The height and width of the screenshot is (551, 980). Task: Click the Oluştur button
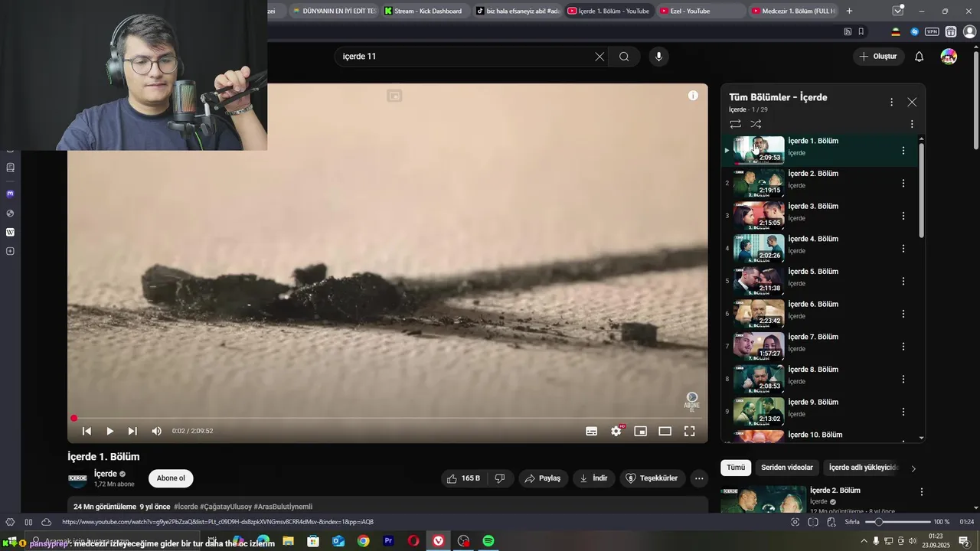click(877, 57)
